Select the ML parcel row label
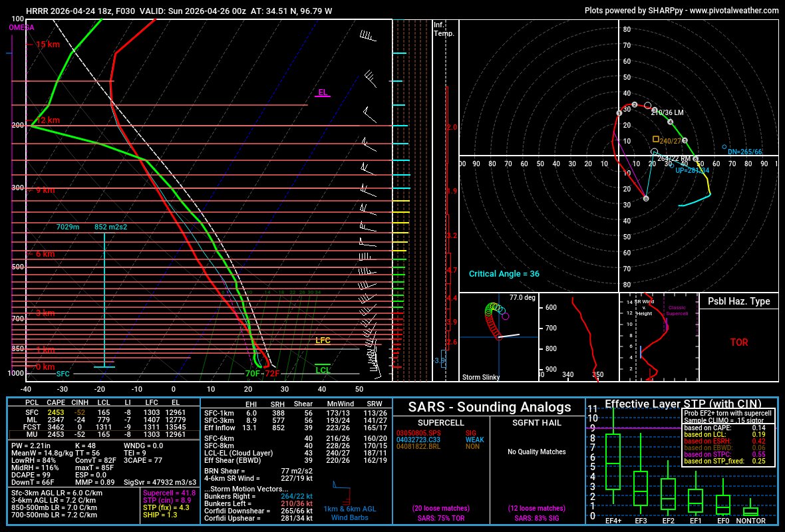The width and height of the screenshot is (785, 532). pos(32,420)
